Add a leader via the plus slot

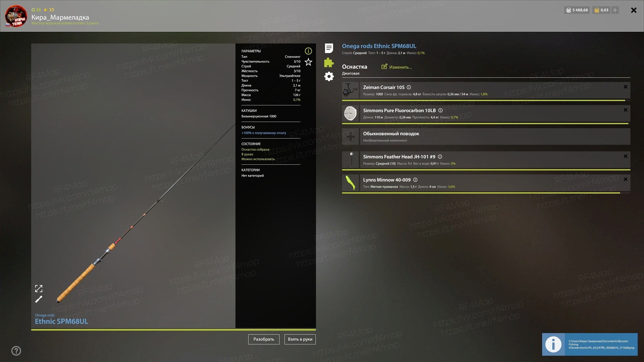click(350, 137)
